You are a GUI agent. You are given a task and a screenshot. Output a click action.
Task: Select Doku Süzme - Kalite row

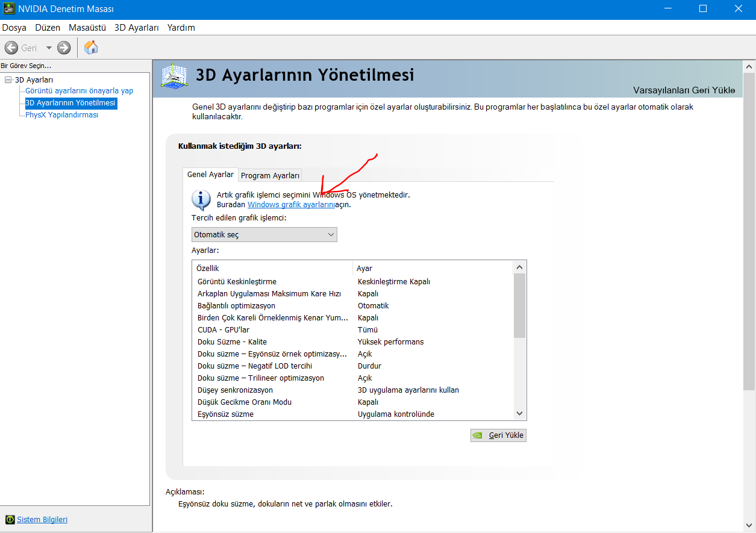click(x=353, y=341)
